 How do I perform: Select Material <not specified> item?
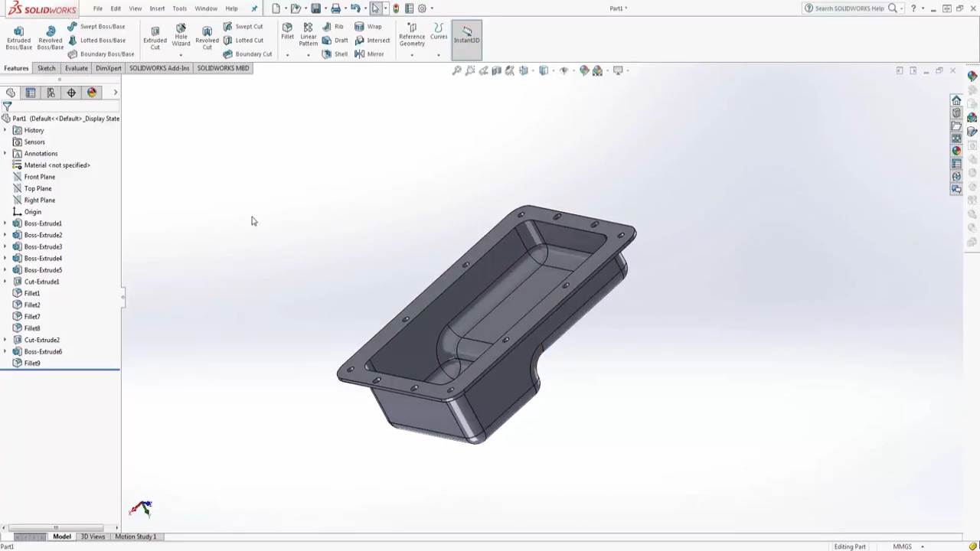[x=57, y=165]
